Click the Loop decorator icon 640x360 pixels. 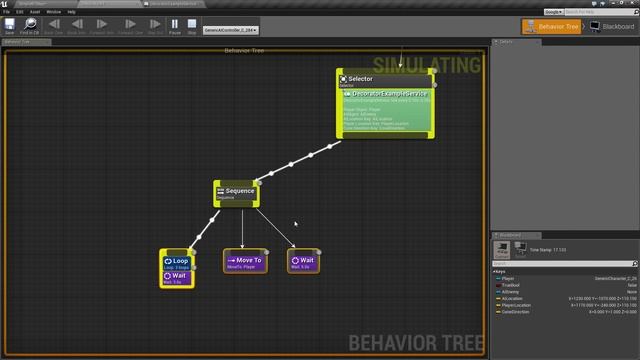point(168,261)
